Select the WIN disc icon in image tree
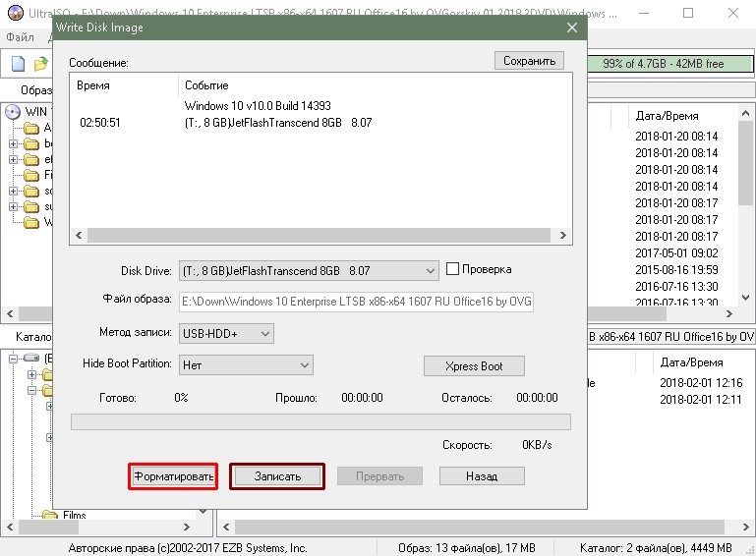Image resolution: width=756 pixels, height=556 pixels. click(13, 112)
